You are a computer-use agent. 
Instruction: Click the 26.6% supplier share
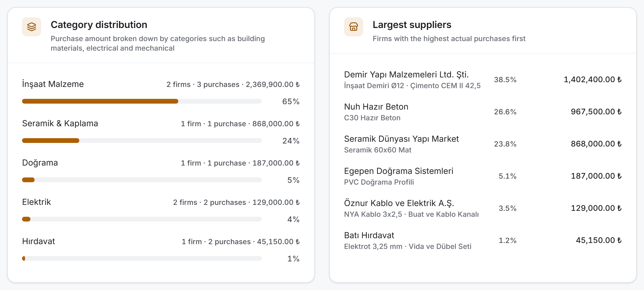505,112
